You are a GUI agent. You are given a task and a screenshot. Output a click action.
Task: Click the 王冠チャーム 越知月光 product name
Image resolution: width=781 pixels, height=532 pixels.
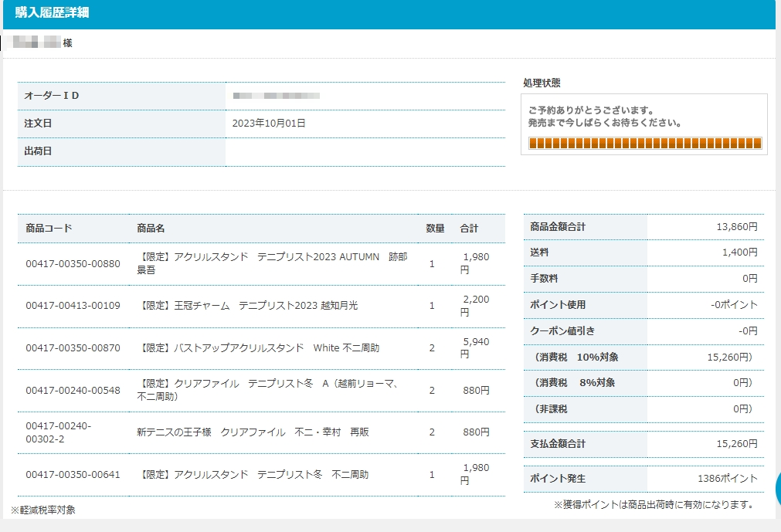(247, 306)
